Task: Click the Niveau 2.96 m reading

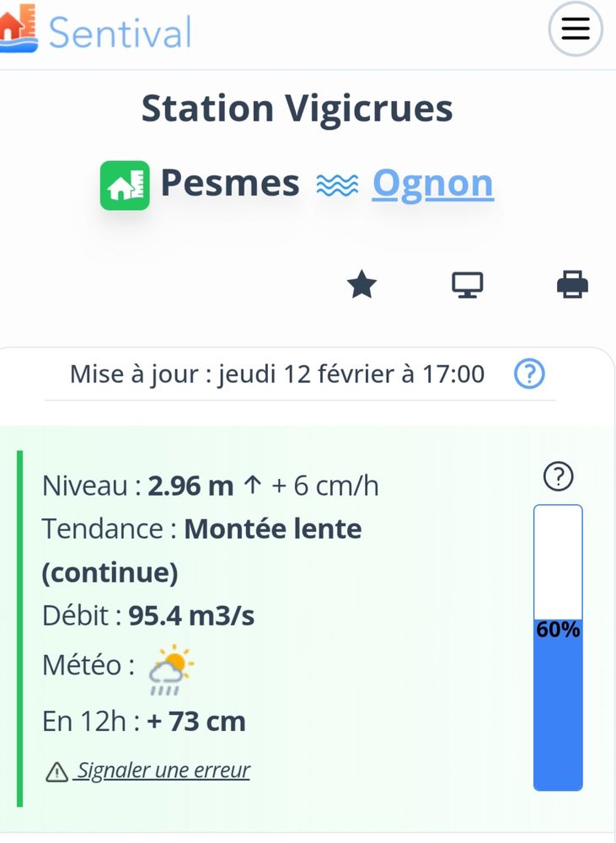Action: pyautogui.click(x=190, y=486)
